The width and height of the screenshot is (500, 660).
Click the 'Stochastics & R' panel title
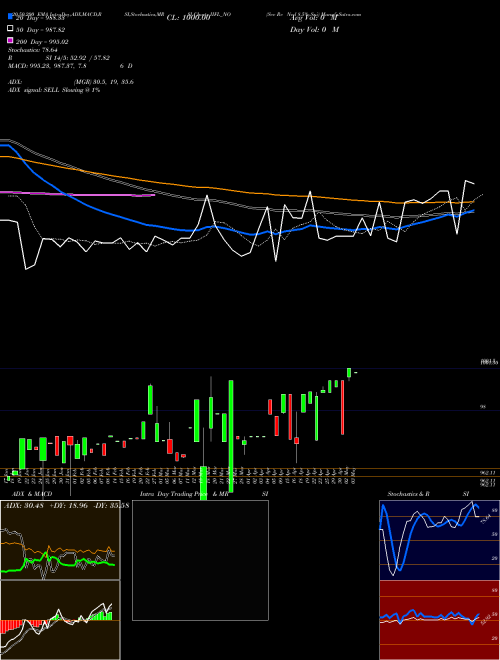pos(408,494)
